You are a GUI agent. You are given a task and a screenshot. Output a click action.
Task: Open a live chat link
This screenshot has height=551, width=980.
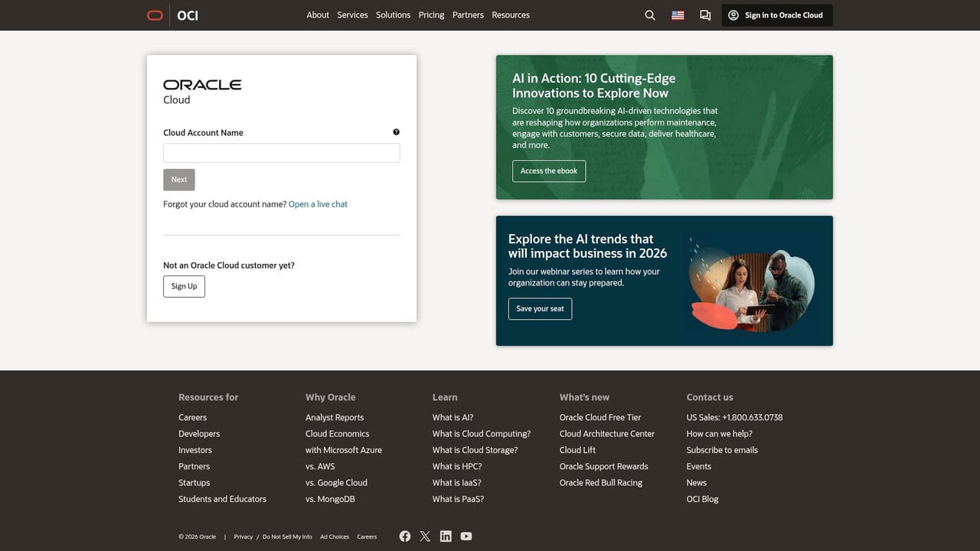[318, 204]
